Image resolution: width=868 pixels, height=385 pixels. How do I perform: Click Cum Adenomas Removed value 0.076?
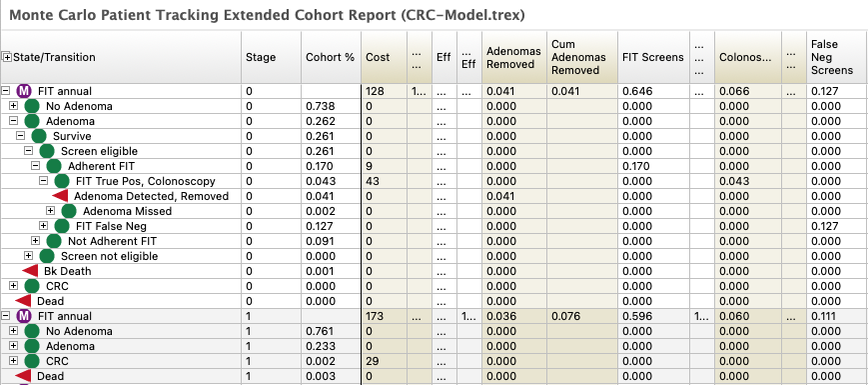pos(565,316)
